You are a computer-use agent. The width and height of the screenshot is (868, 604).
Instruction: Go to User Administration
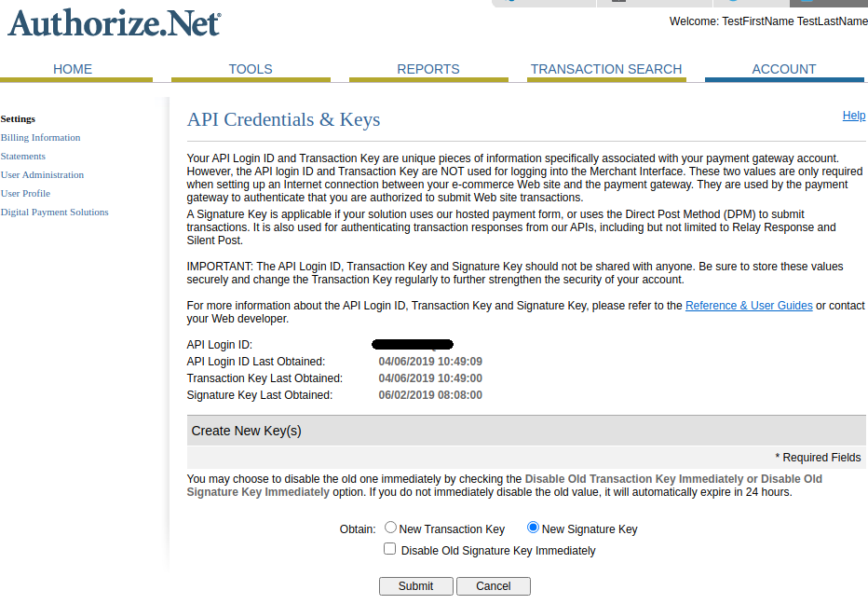click(42, 174)
